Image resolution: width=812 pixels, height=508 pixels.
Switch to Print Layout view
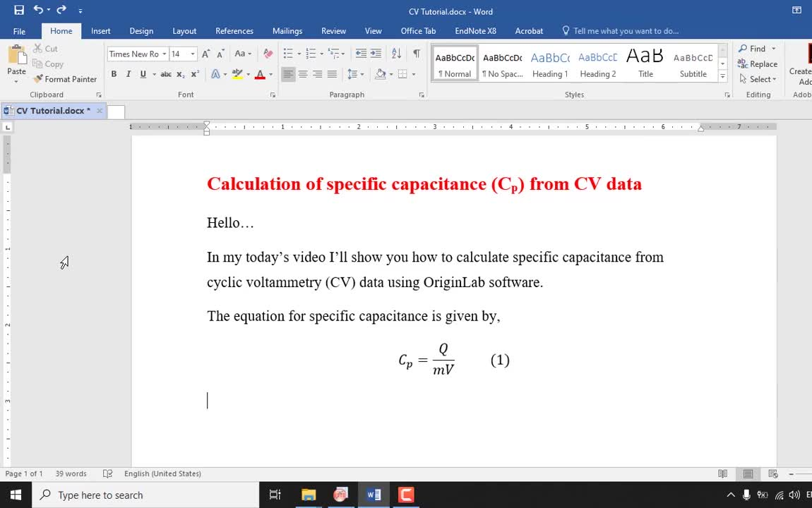coord(748,473)
